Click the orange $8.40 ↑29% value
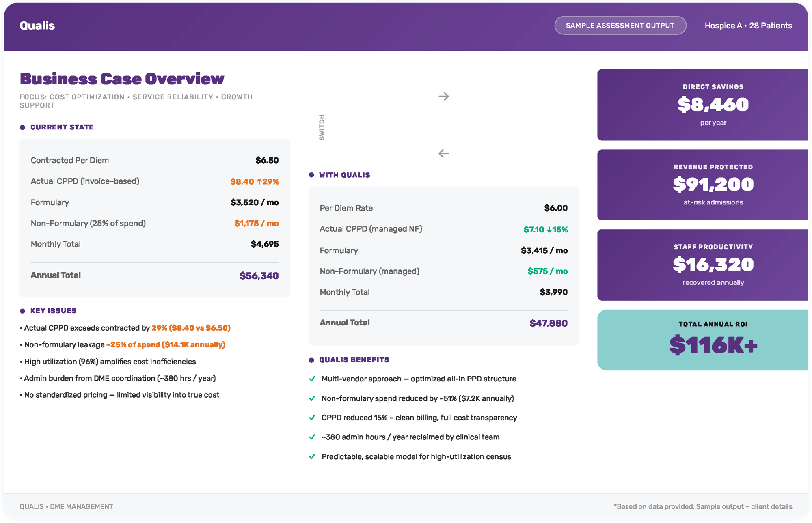Image resolution: width=812 pixels, height=523 pixels. tap(255, 181)
